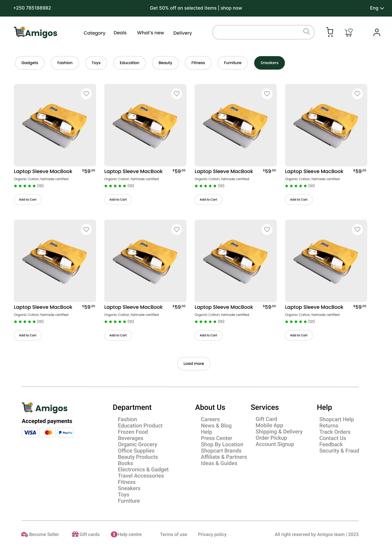Open the Category menu in navigation
The image size is (392, 551).
[94, 33]
